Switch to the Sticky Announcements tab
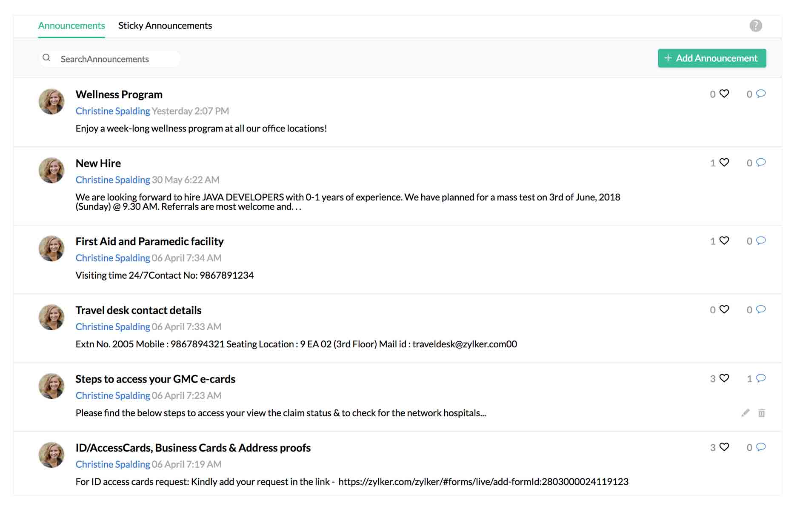Image resolution: width=800 pixels, height=532 pixels. (x=165, y=26)
